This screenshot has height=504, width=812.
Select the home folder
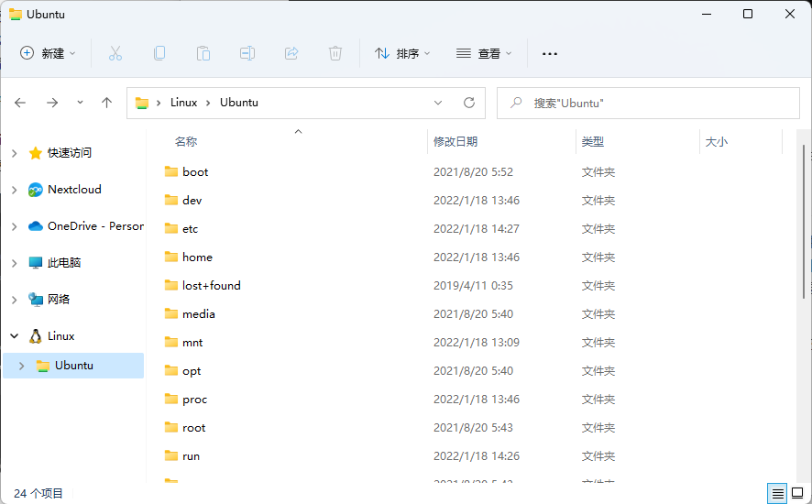pos(197,257)
